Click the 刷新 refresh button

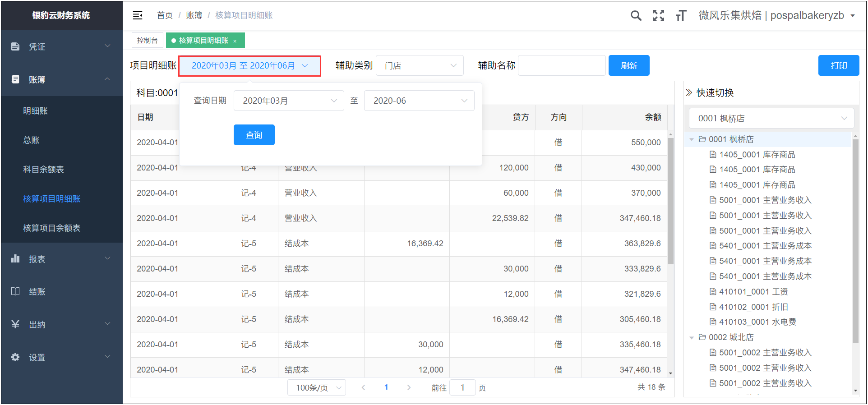629,66
